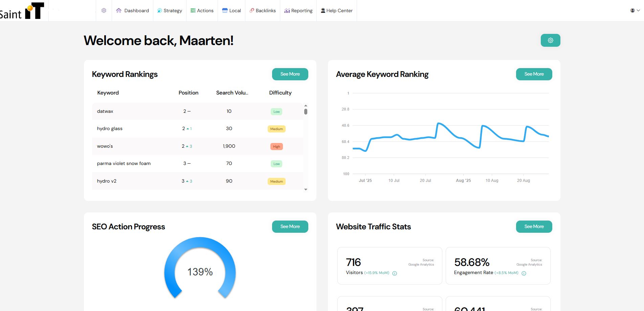Click the Strategy rocket icon

point(159,11)
